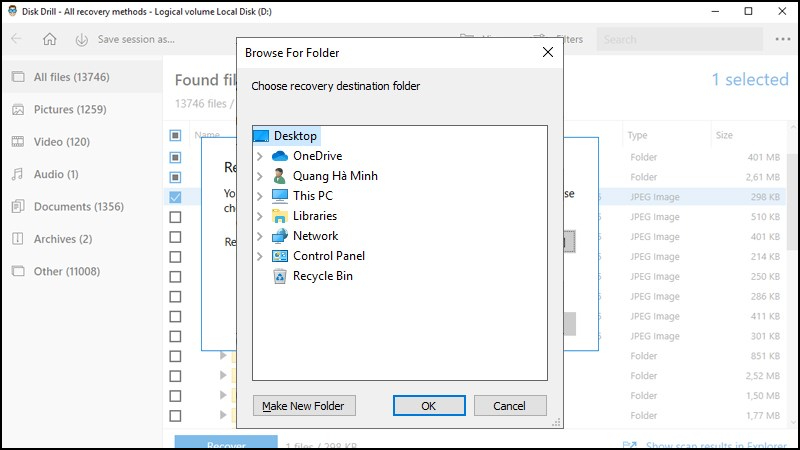The height and width of the screenshot is (450, 800).
Task: Expand the This PC tree node
Action: (x=260, y=196)
